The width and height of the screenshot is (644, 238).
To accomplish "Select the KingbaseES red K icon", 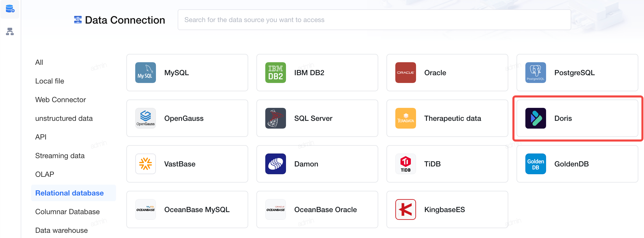I will 406,209.
